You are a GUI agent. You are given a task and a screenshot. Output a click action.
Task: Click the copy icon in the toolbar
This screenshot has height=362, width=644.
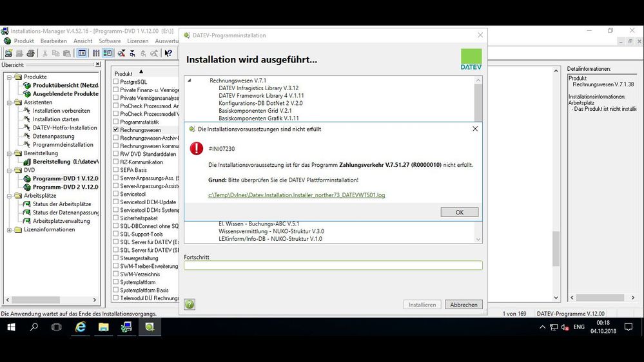tap(55, 53)
